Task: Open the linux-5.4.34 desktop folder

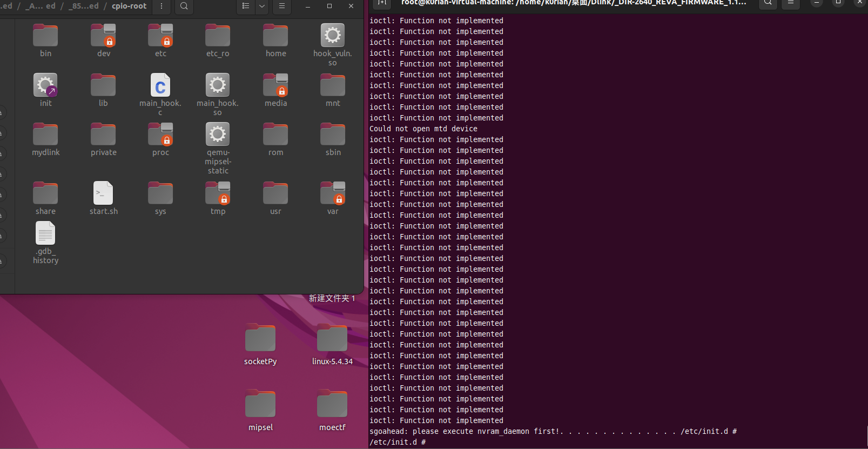Action: click(x=332, y=345)
